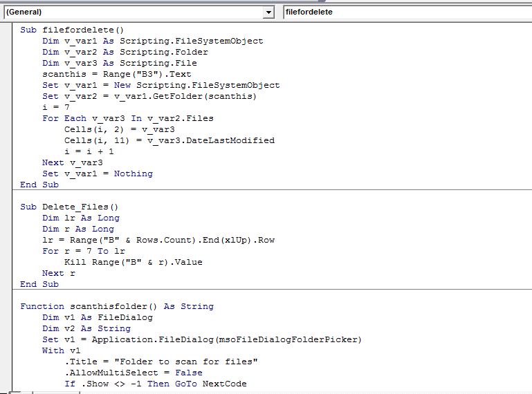Open the filefordelete procedure combo box
The width and height of the screenshot is (532, 394).
tap(407, 12)
